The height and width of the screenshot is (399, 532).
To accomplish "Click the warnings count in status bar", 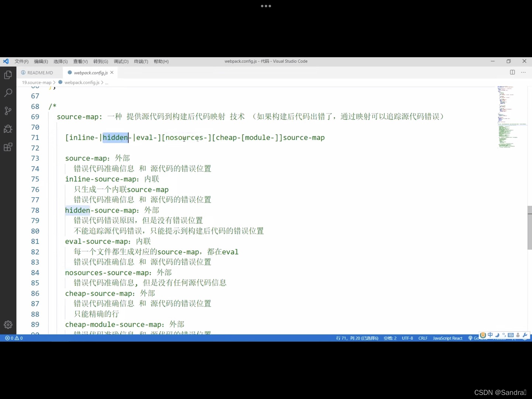I will [x=19, y=338].
